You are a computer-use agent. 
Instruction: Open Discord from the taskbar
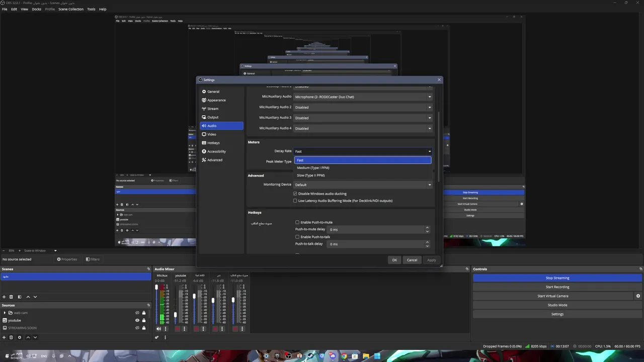(332, 356)
